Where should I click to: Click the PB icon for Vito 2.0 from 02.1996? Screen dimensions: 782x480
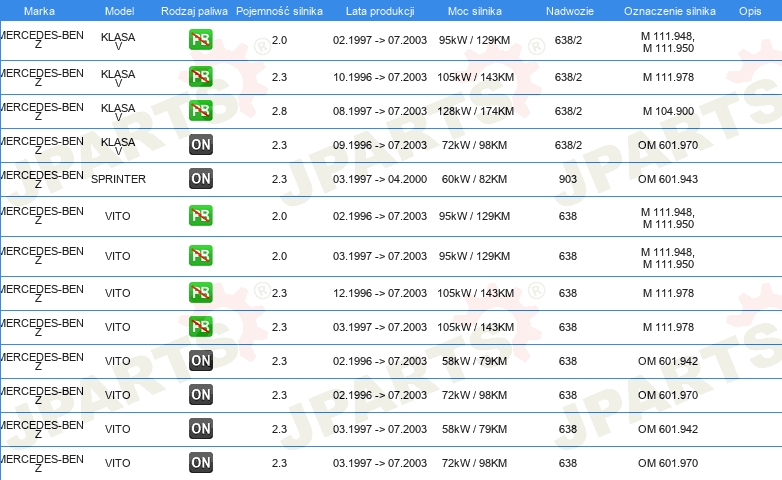[200, 216]
